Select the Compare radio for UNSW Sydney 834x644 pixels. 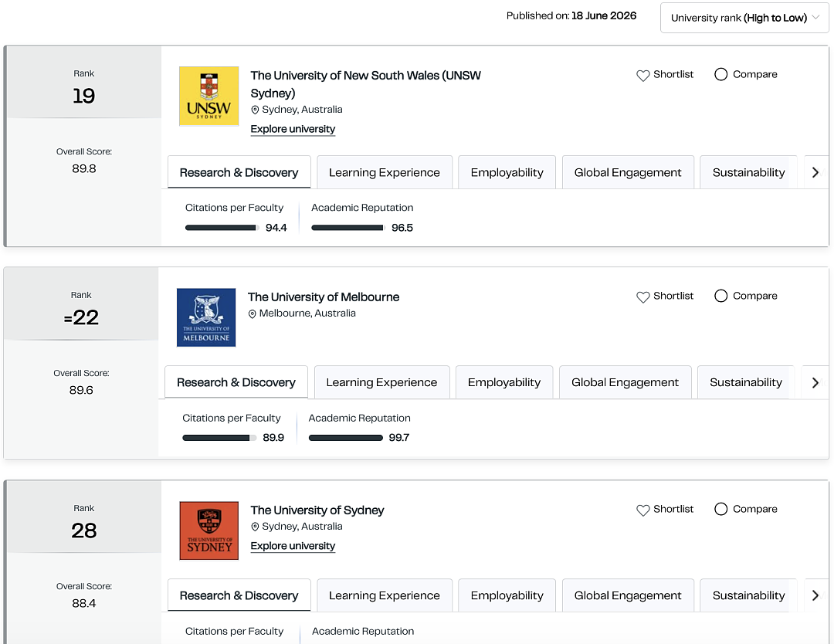click(720, 74)
